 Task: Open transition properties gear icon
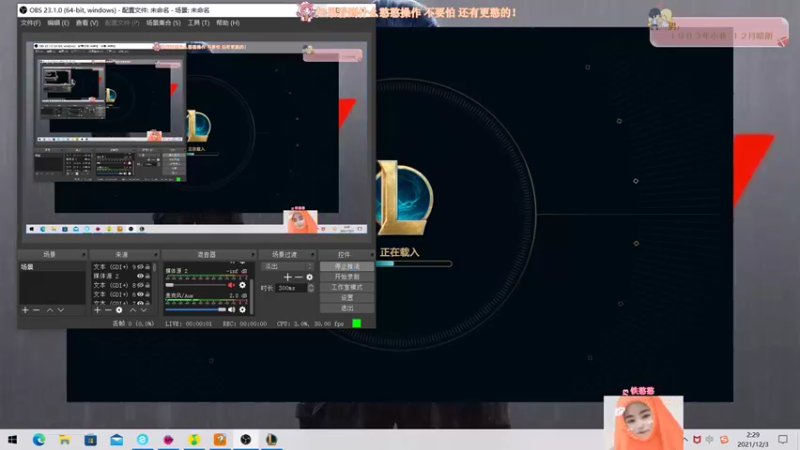[x=309, y=277]
